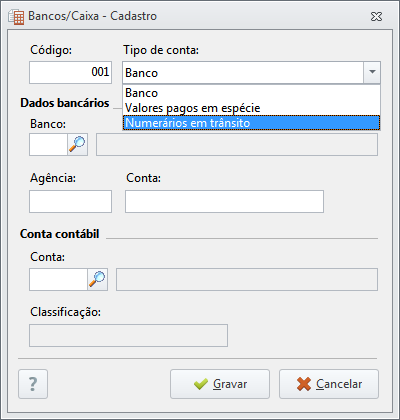400x420 pixels.
Task: Click the question mark help button
Action: (x=33, y=384)
